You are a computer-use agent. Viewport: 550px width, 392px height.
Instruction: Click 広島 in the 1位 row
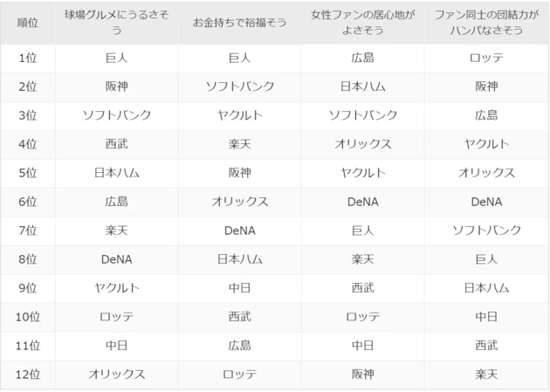point(362,58)
